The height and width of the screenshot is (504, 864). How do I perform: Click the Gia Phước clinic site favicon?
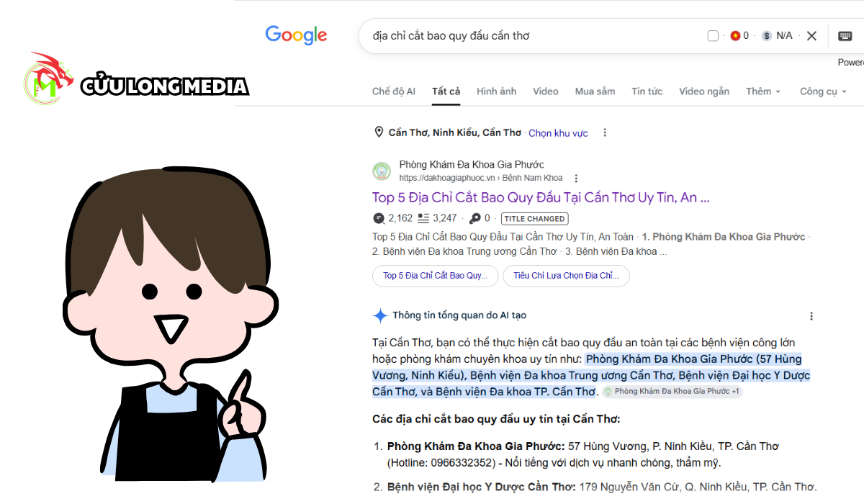point(382,171)
